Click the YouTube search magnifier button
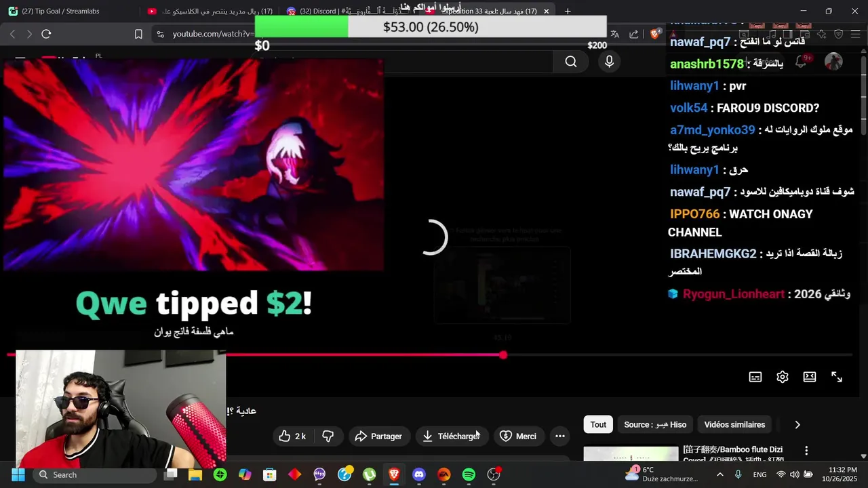 [x=571, y=62]
